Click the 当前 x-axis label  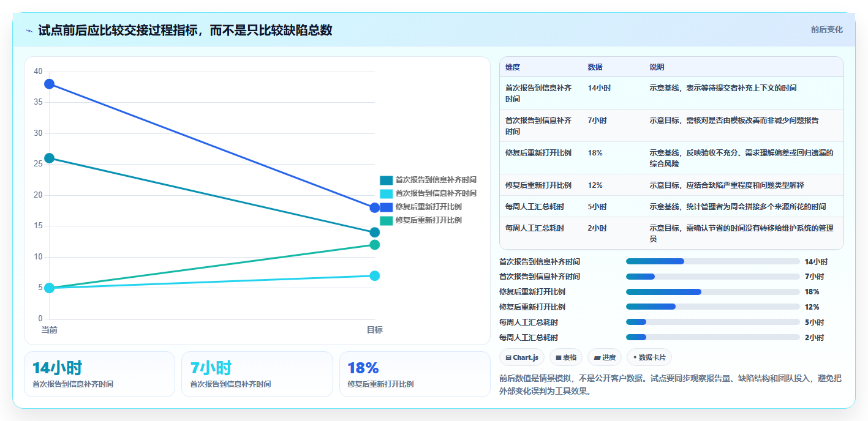click(49, 330)
